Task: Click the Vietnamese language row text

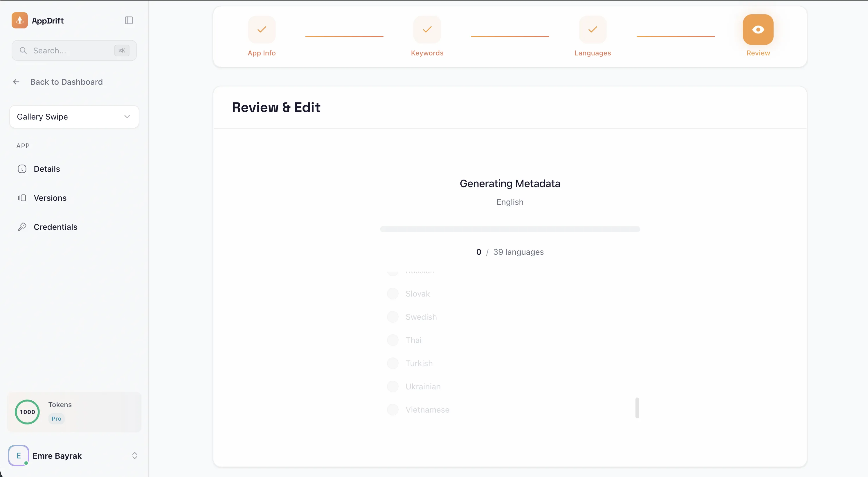Action: coord(428,410)
